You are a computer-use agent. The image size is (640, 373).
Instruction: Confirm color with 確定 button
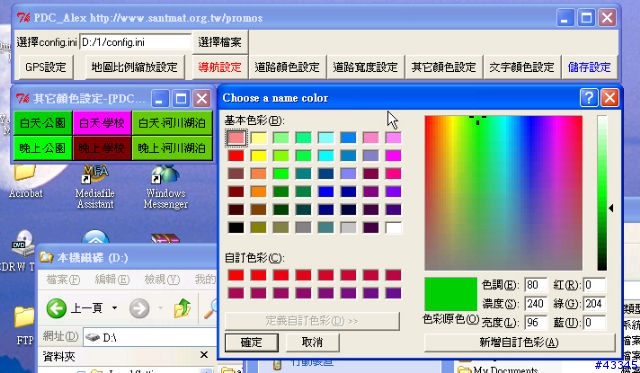click(251, 342)
